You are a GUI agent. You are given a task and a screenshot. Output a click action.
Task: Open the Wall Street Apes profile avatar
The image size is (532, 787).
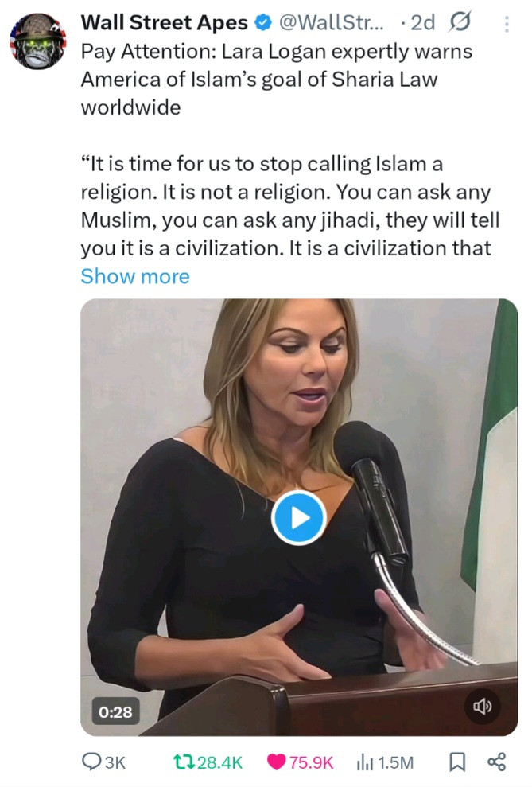[37, 41]
